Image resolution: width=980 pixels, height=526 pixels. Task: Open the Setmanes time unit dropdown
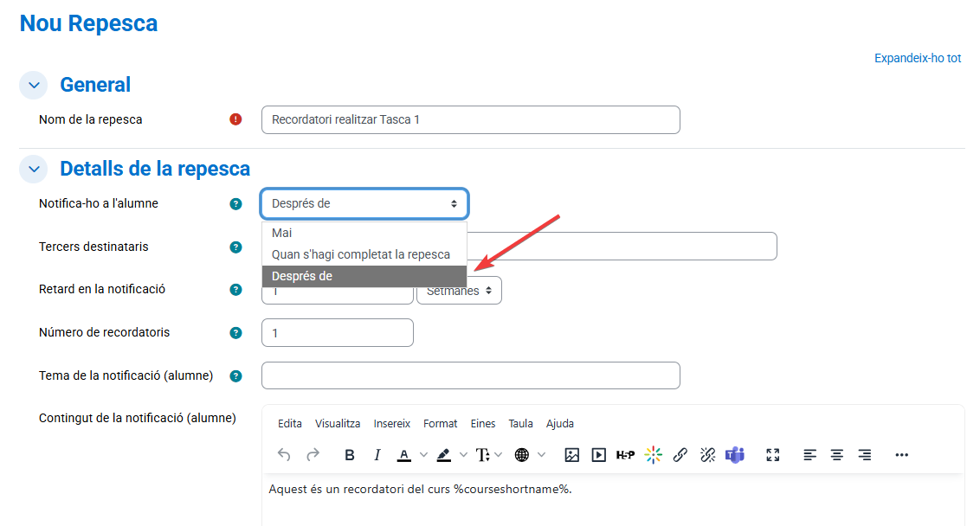459,291
